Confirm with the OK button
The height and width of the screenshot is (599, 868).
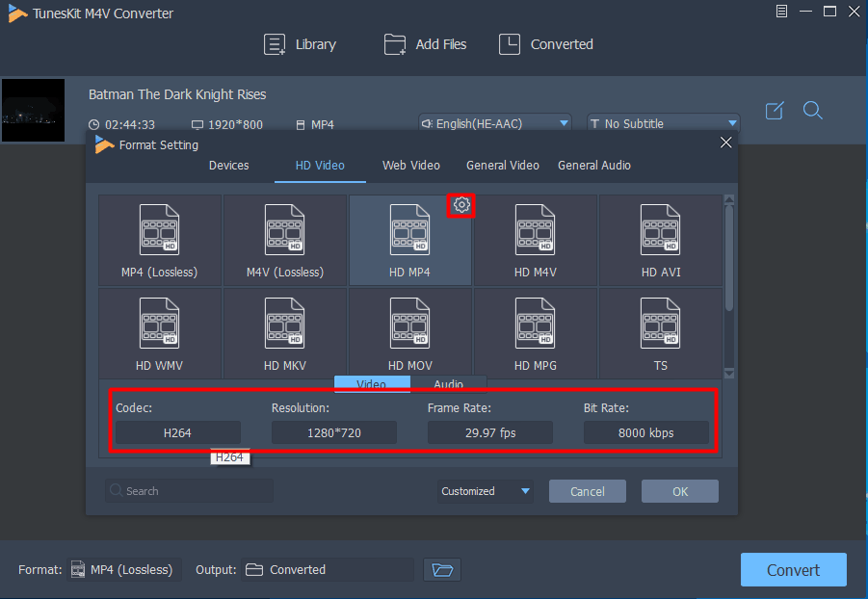680,491
